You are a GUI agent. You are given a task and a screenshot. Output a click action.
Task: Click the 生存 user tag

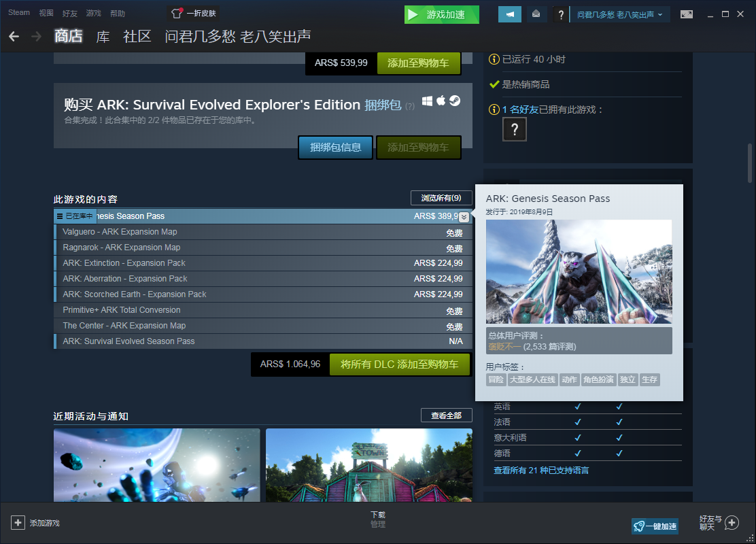click(x=649, y=379)
